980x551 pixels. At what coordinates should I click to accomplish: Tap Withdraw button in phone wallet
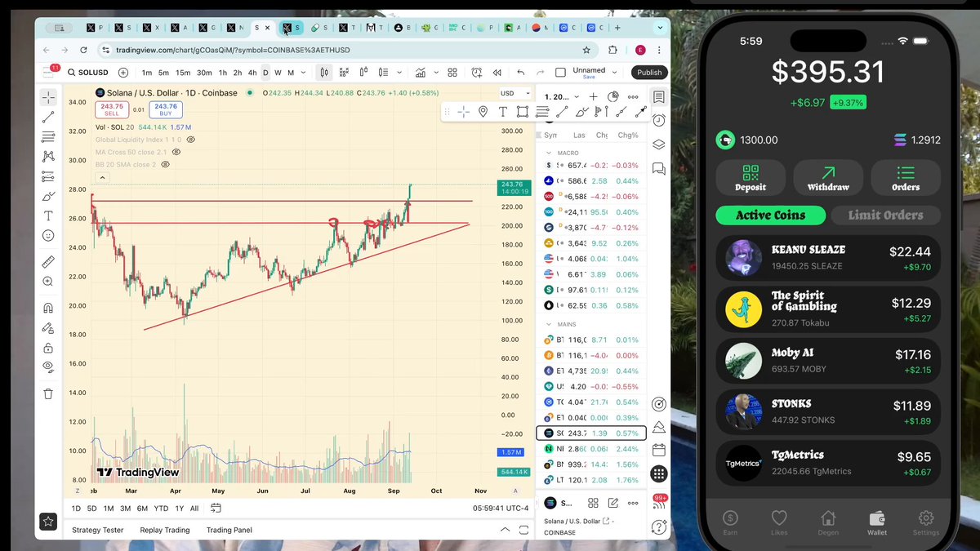point(828,177)
